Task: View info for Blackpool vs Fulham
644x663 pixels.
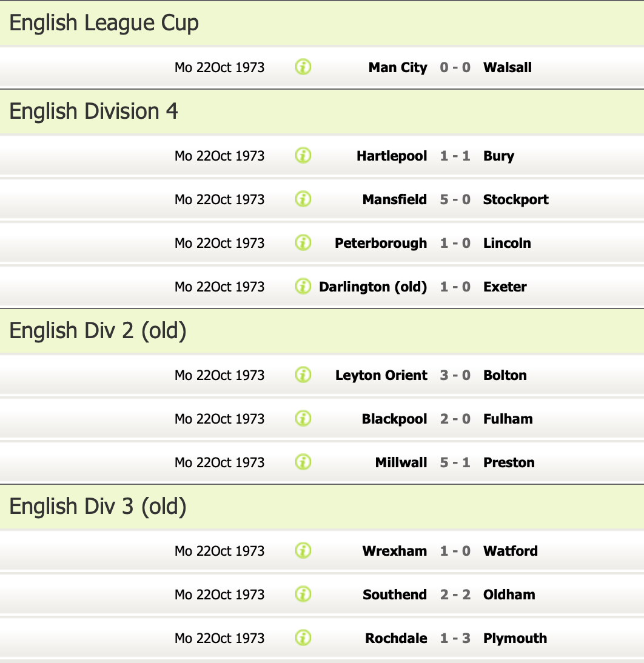Action: coord(303,419)
